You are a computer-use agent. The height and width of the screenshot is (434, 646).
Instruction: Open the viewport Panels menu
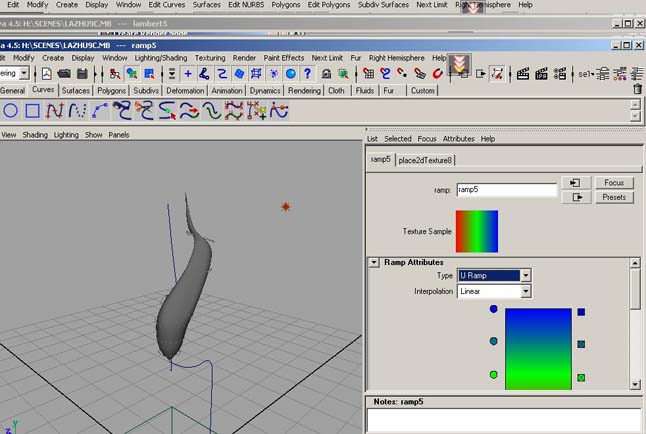(x=119, y=135)
